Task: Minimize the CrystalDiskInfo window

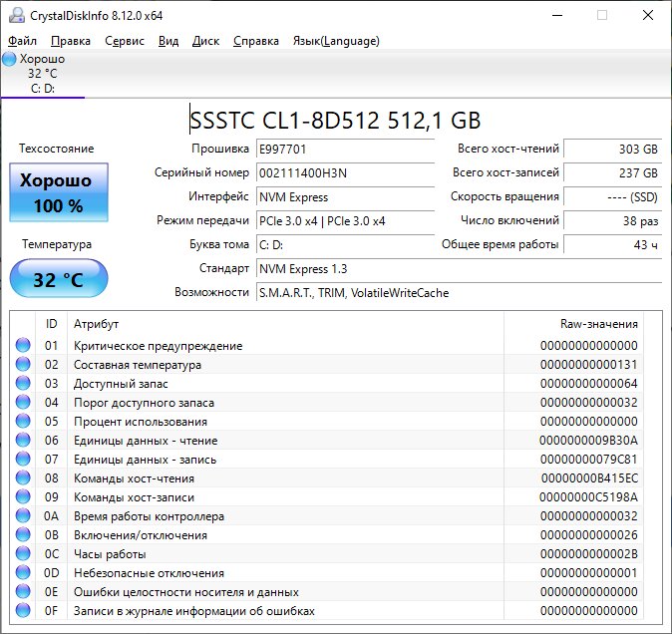Action: [x=557, y=15]
